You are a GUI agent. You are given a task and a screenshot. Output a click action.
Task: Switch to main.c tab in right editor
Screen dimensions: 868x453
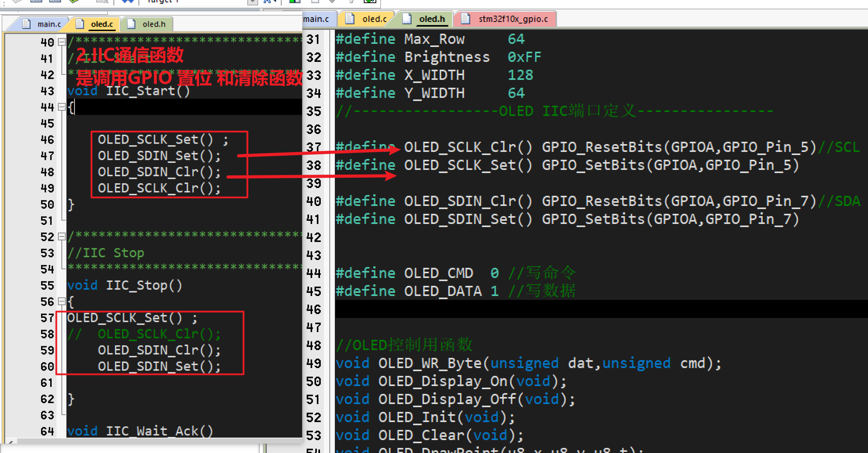coord(317,19)
